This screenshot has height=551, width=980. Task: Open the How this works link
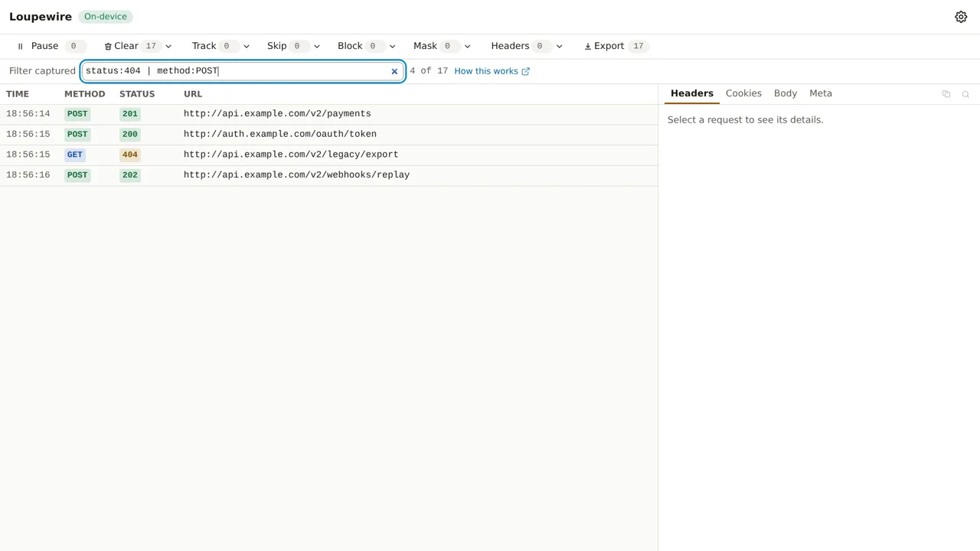(x=492, y=71)
